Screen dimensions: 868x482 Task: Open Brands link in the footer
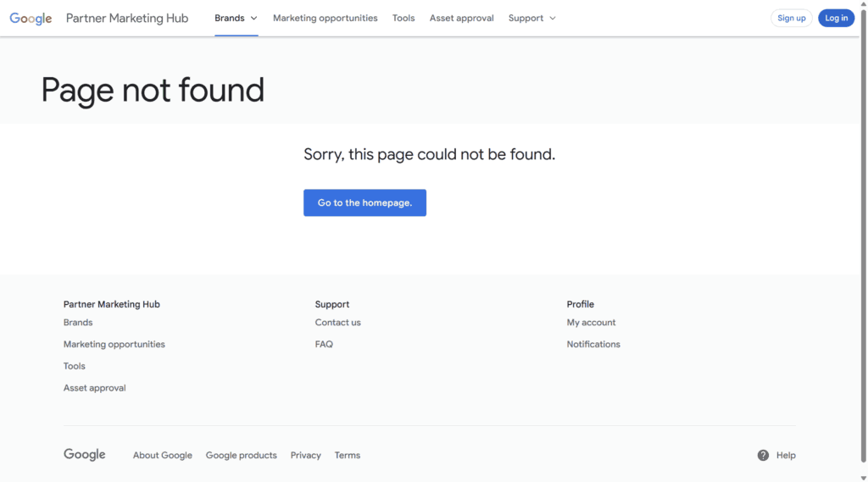(78, 322)
